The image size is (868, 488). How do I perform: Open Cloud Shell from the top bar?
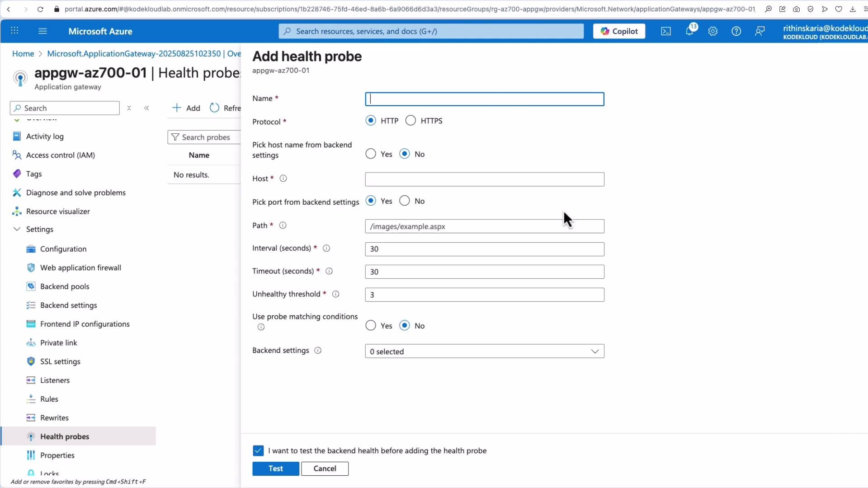pos(666,31)
